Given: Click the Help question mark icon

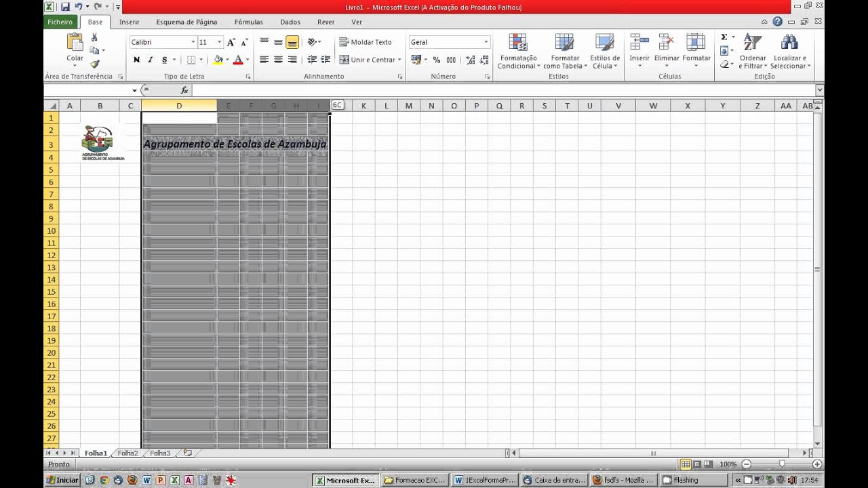Looking at the screenshot, I should point(777,22).
